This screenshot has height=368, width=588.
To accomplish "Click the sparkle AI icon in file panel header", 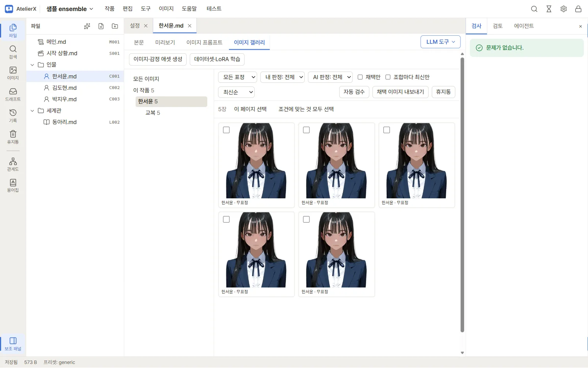I will (87, 26).
